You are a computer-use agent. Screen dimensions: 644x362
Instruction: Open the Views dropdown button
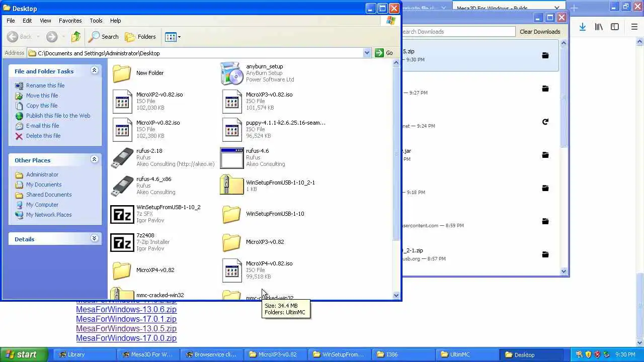point(173,37)
